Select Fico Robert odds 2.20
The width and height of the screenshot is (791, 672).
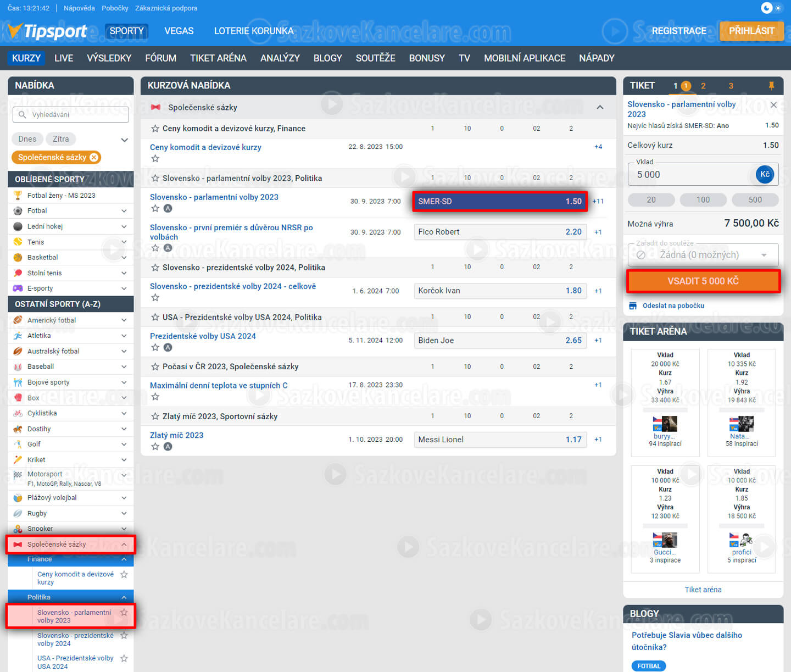click(x=500, y=232)
